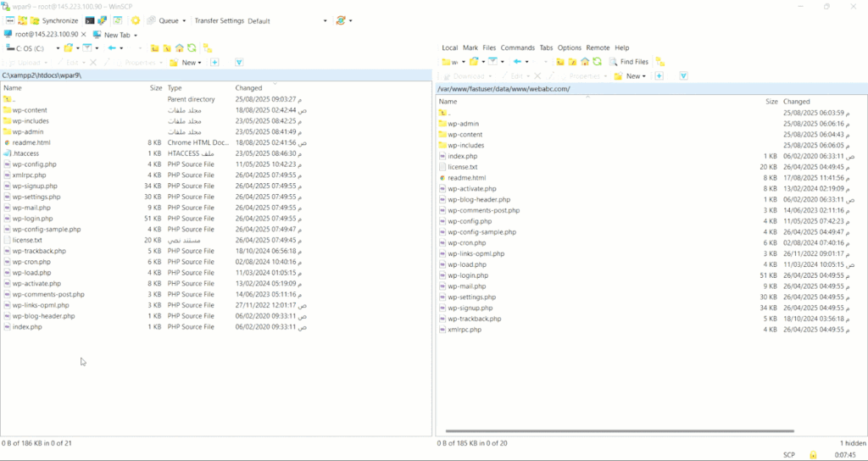The height and width of the screenshot is (461, 868).
Task: Expand the Queue dropdown arrow
Action: [184, 20]
